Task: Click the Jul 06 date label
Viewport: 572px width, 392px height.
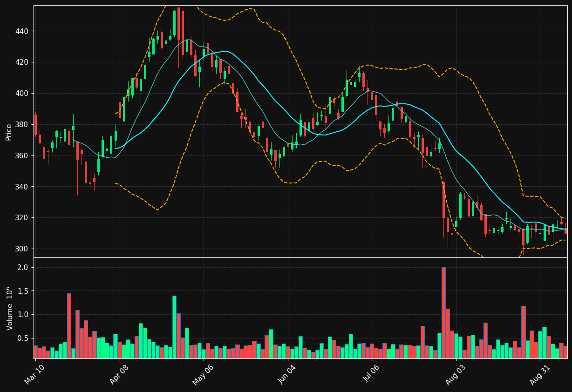Action: [372, 375]
